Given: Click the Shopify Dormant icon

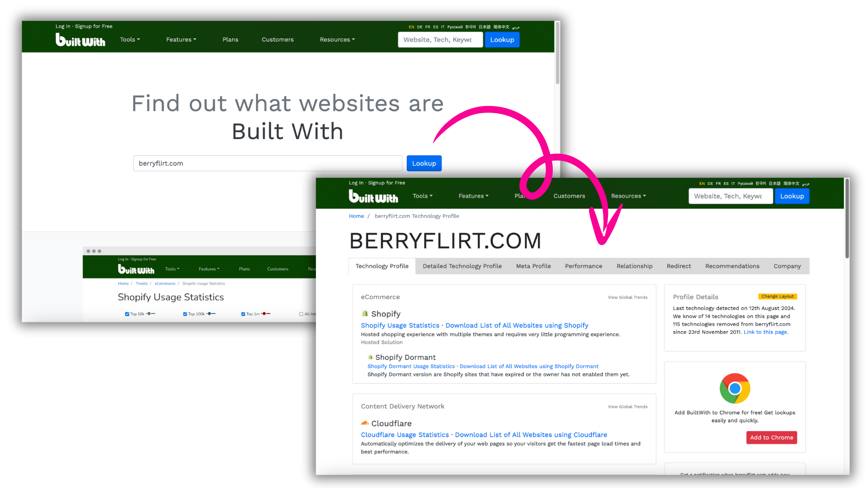Looking at the screenshot, I should [x=370, y=357].
